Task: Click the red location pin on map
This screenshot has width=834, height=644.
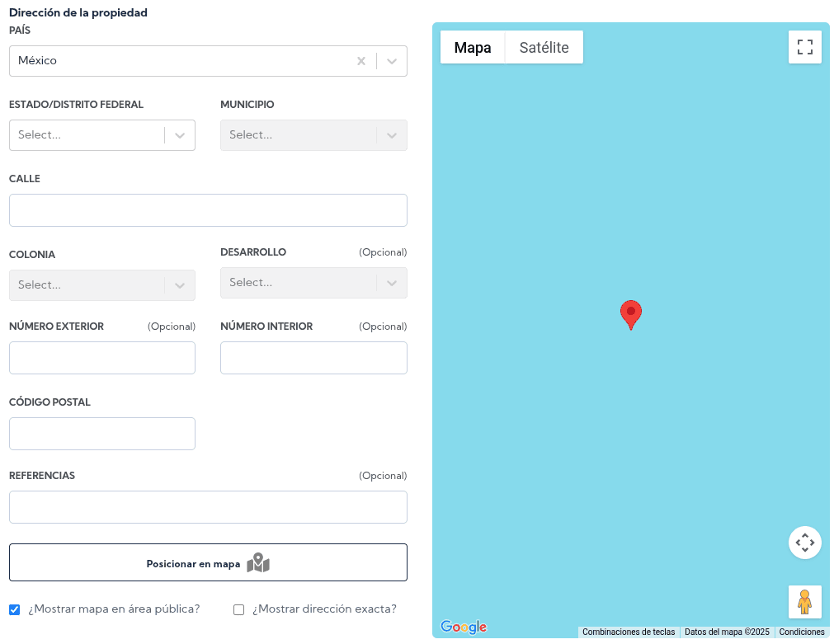Action: (x=630, y=313)
